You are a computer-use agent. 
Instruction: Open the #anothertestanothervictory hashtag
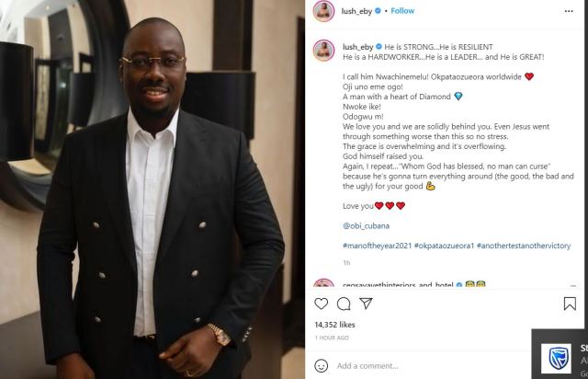pyautogui.click(x=524, y=246)
